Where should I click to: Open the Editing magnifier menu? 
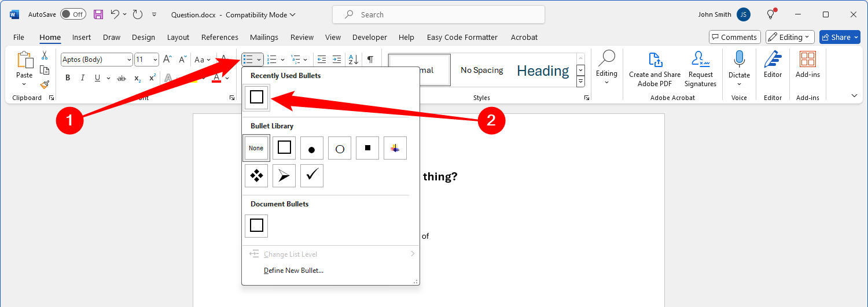coord(606,68)
